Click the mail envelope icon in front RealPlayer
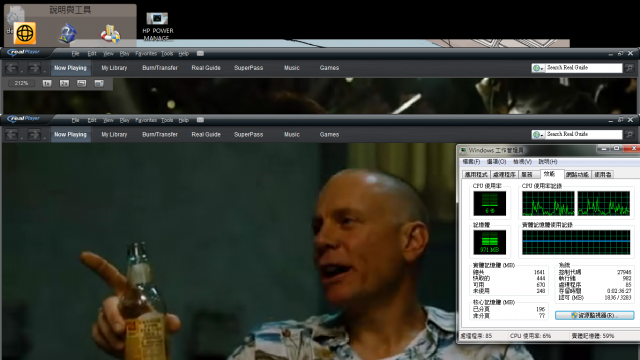 [x=200, y=120]
